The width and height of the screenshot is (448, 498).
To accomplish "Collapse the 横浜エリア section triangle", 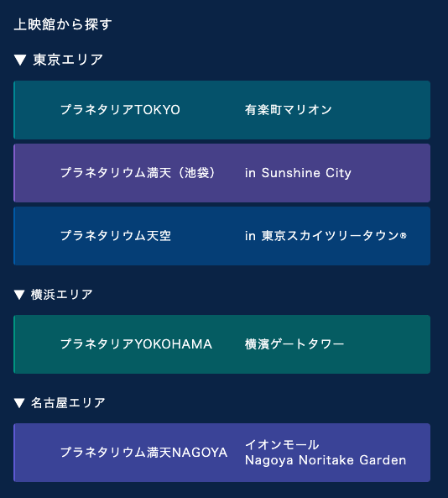I will point(19,295).
